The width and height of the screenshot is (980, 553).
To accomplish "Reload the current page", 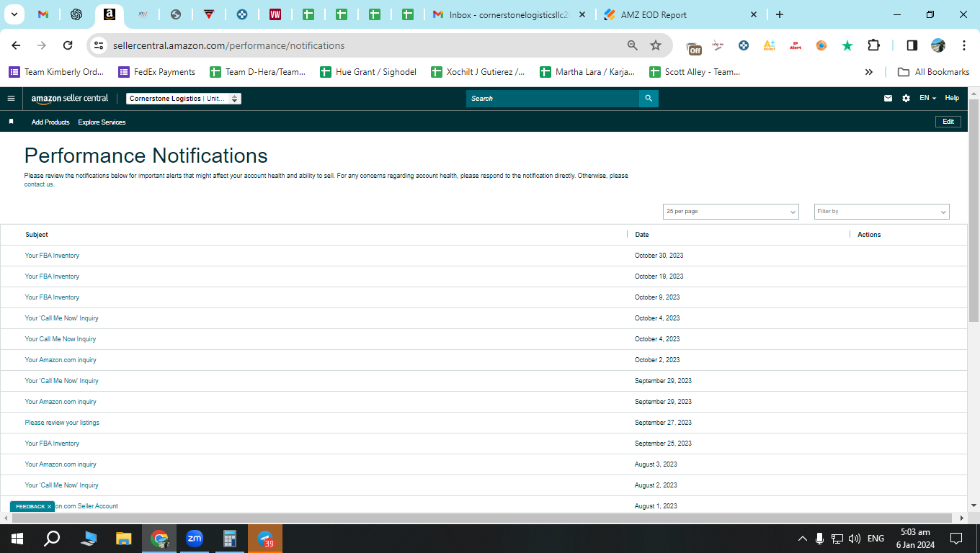I will pos(68,45).
